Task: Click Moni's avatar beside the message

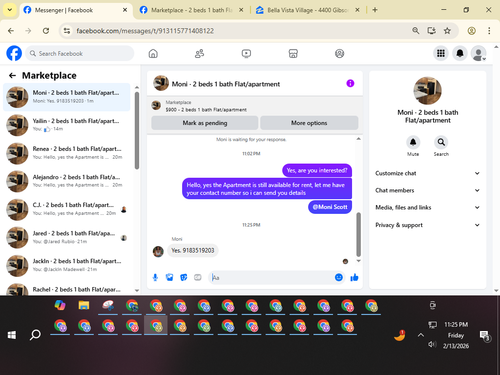Action: (x=158, y=251)
